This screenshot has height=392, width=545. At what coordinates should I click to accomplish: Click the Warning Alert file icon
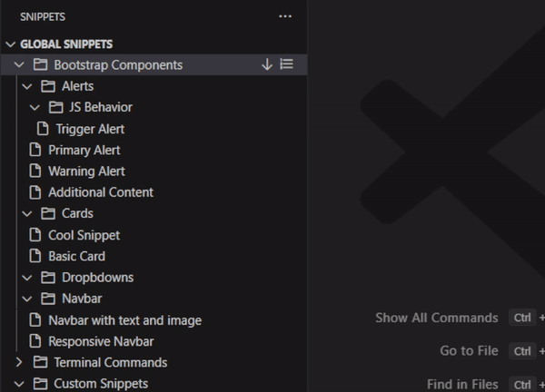[x=35, y=171]
